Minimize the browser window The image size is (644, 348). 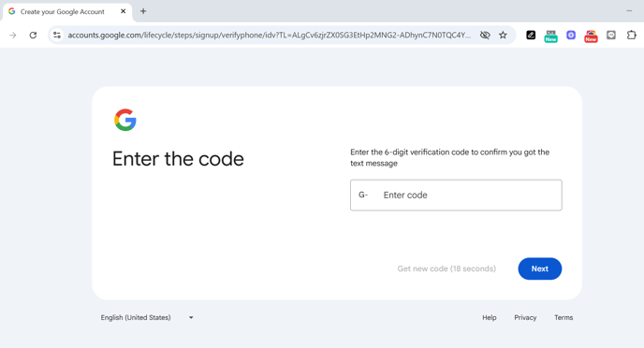(x=629, y=11)
